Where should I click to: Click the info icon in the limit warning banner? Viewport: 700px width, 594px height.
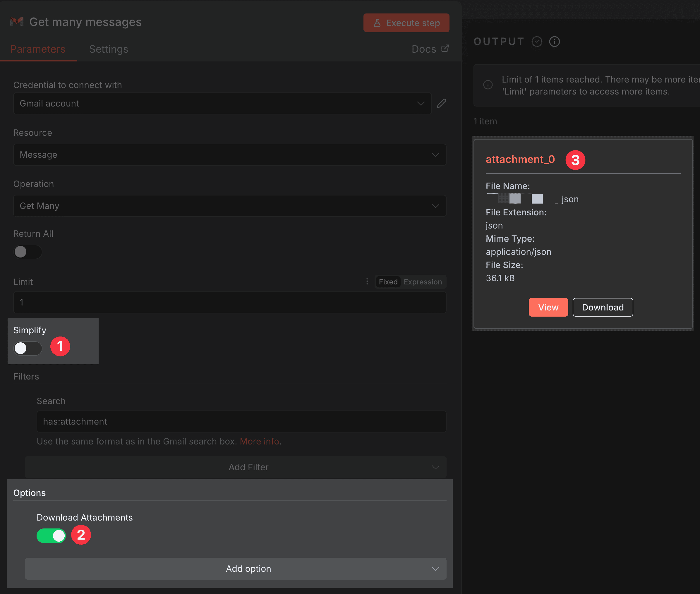[488, 85]
